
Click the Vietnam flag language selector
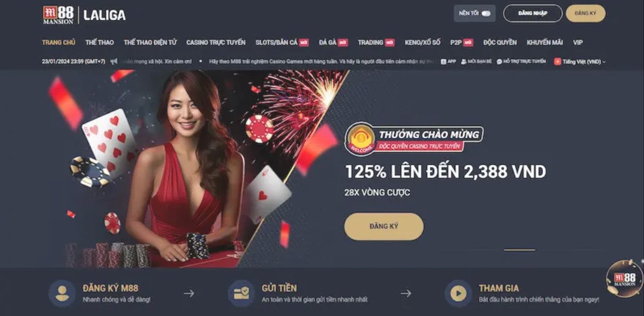pyautogui.click(x=558, y=62)
